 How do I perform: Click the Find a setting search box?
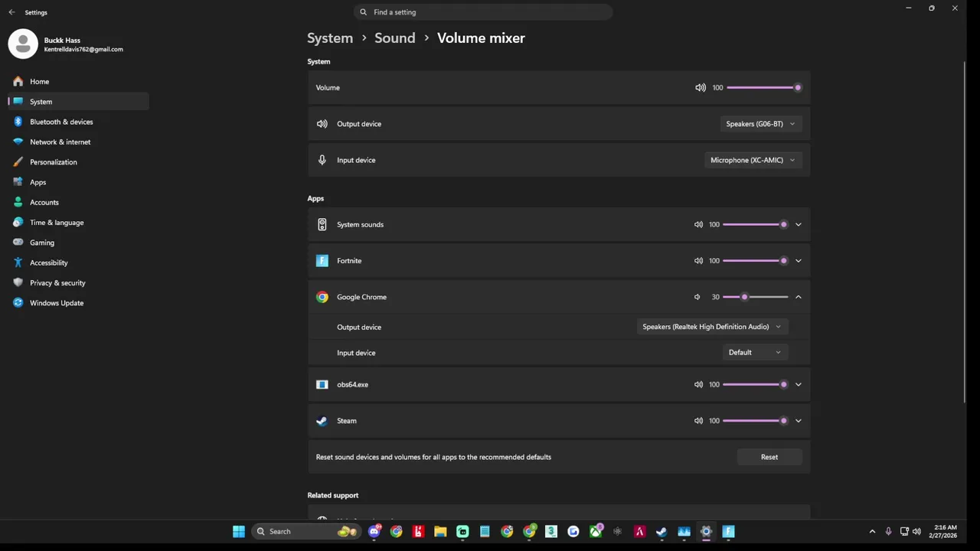tap(483, 12)
